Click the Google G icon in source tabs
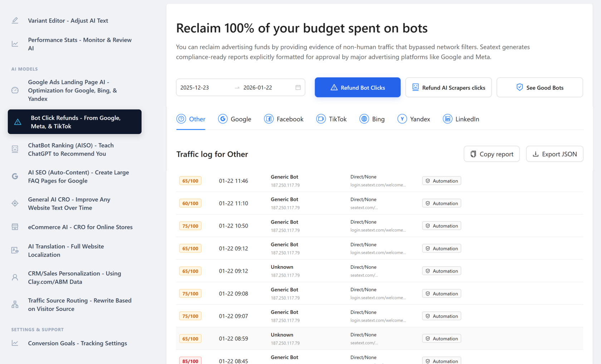Viewport: 601px width, 364px height. coord(223,119)
